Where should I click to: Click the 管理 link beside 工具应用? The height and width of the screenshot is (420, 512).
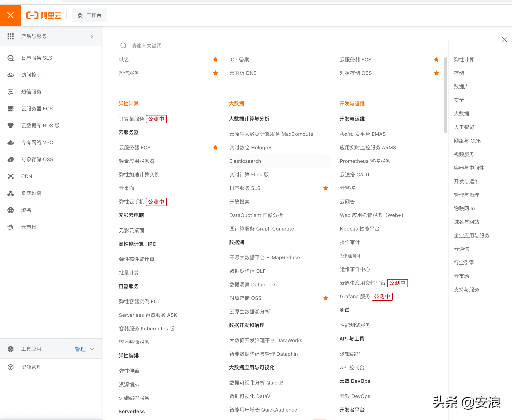[x=80, y=349]
